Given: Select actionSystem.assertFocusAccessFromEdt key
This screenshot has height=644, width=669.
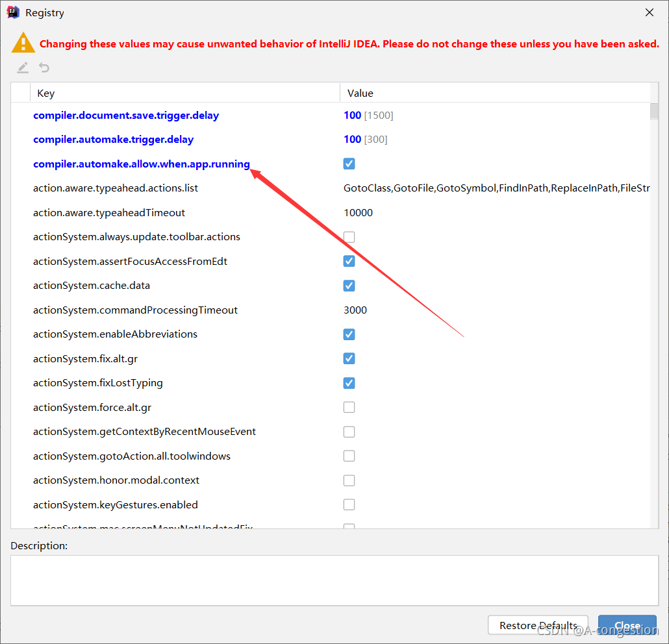Looking at the screenshot, I should (130, 261).
